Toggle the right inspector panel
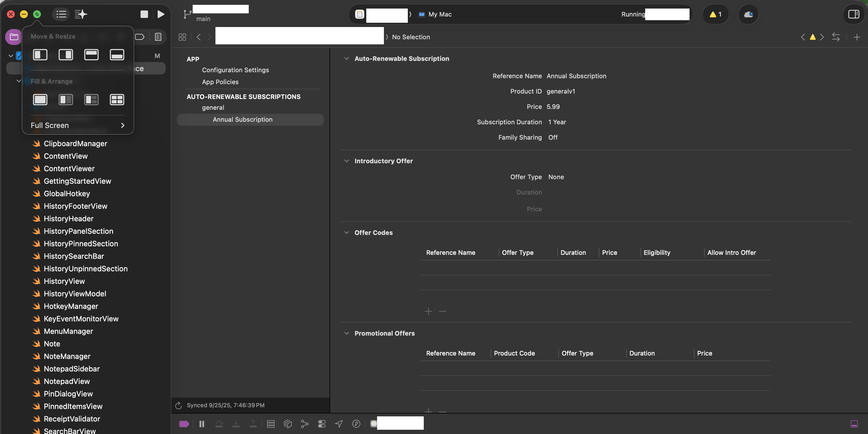This screenshot has width=868, height=434. [853, 14]
